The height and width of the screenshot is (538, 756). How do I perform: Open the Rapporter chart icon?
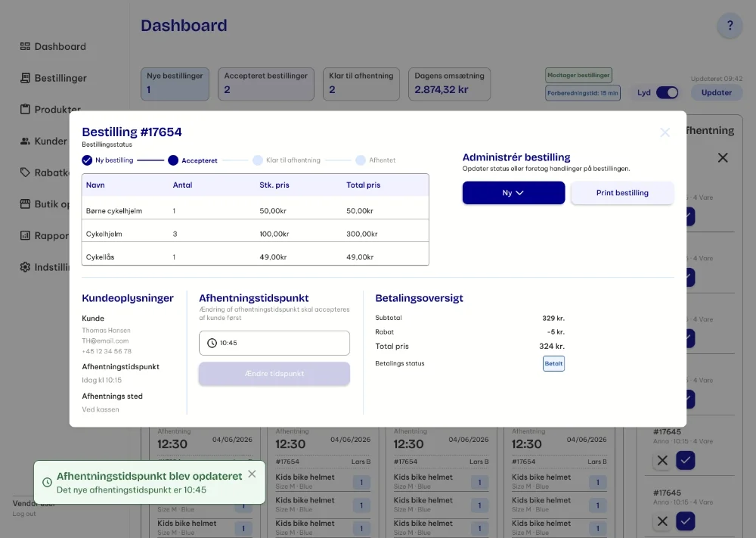(25, 235)
